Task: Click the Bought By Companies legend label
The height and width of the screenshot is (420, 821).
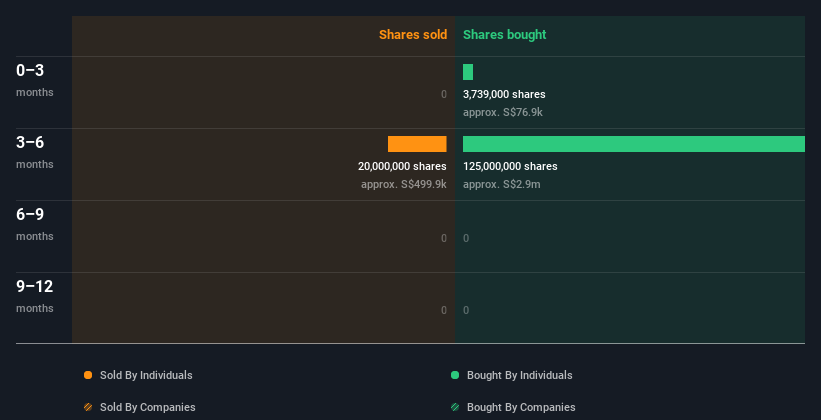Action: coord(521,407)
